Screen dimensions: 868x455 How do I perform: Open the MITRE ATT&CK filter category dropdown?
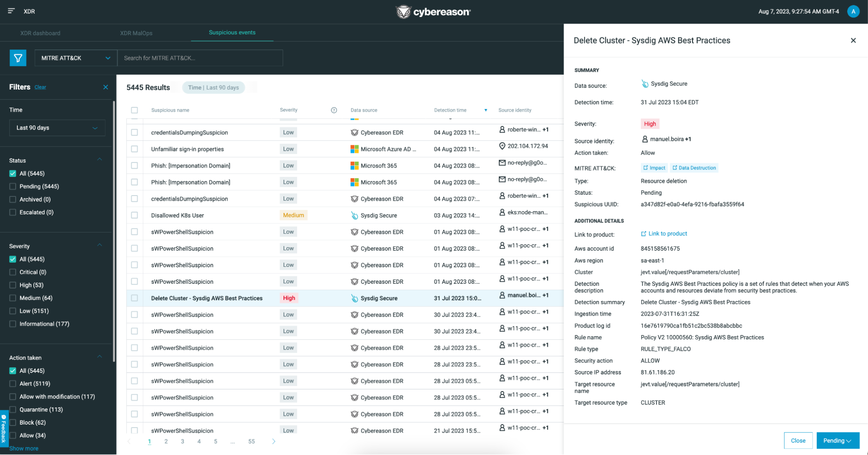click(x=75, y=57)
